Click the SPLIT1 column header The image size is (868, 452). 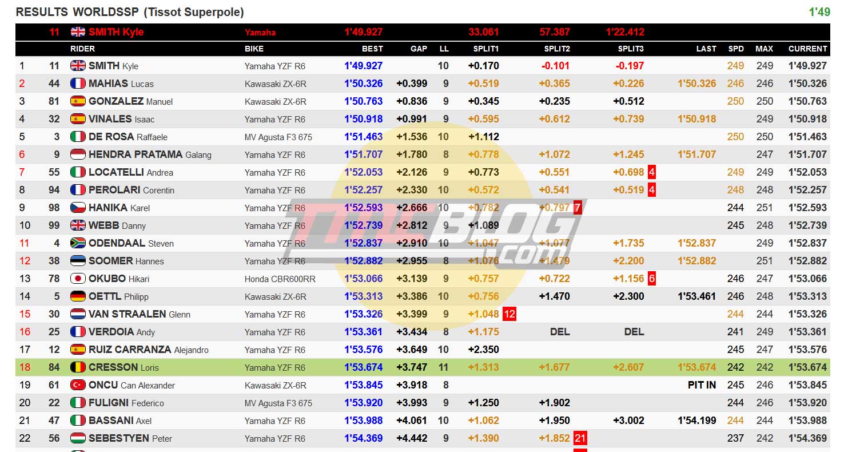[x=486, y=49]
